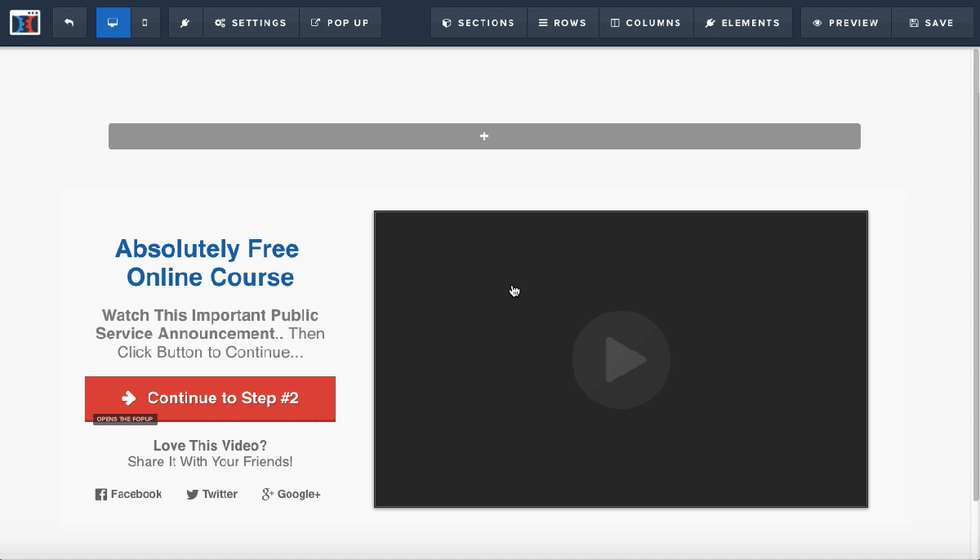This screenshot has height=560, width=980.
Task: Open the Settings menu
Action: (x=251, y=22)
